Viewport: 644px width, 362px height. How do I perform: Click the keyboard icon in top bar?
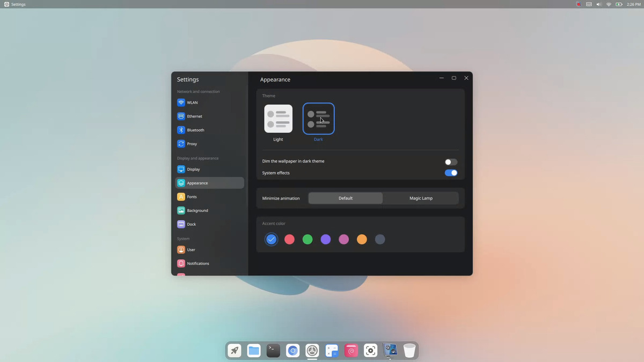(x=589, y=4)
